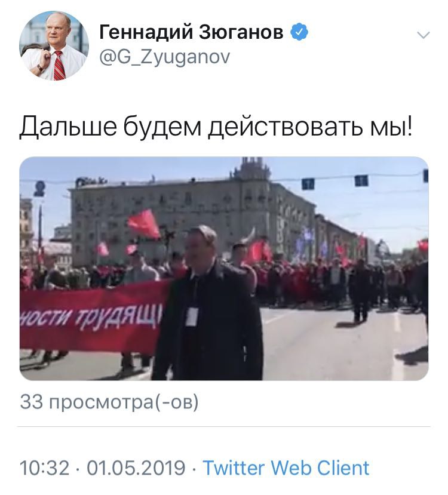448x495 pixels.
Task: Click the 01.05.2019 date
Action: click(x=136, y=468)
